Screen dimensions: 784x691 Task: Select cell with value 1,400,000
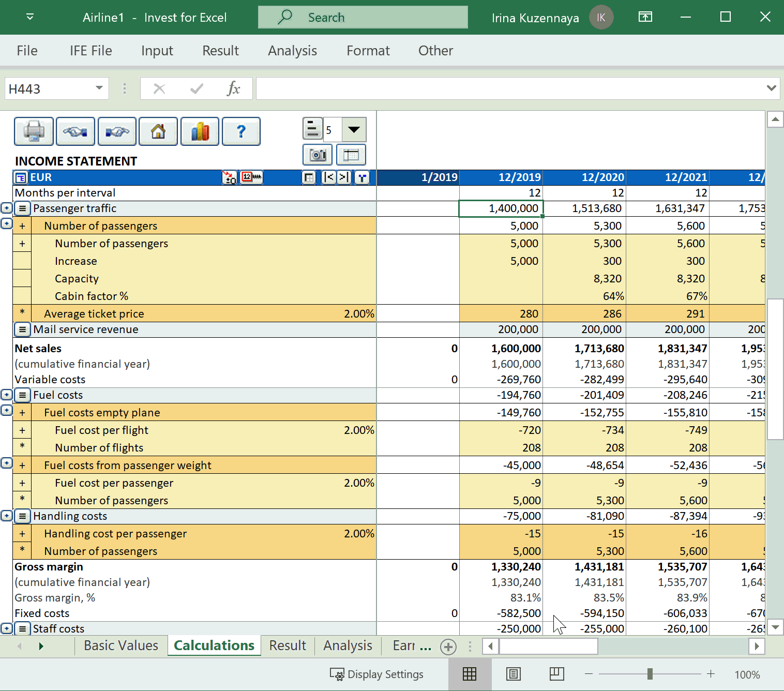501,208
